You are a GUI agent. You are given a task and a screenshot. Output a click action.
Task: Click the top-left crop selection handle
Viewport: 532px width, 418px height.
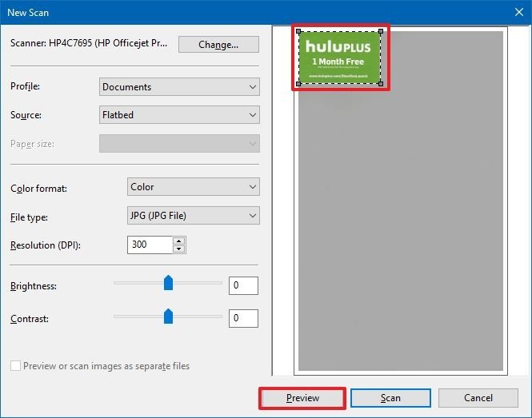pos(298,31)
